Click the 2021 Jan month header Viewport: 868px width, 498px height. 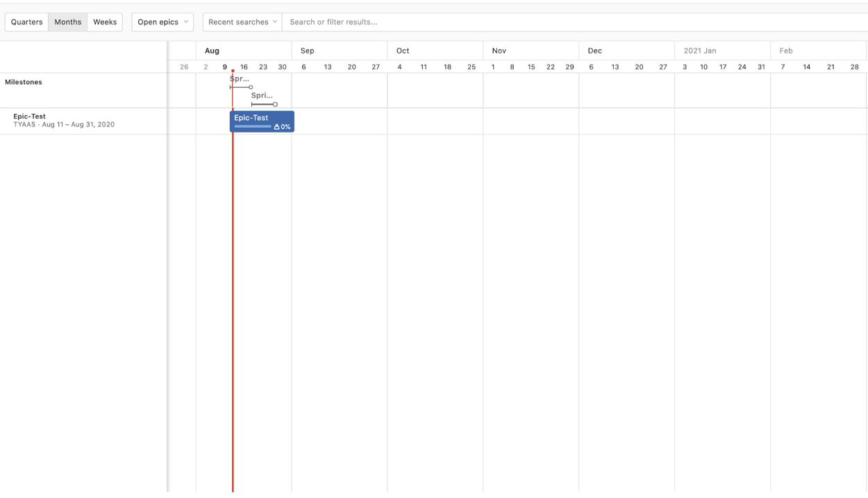pos(699,51)
